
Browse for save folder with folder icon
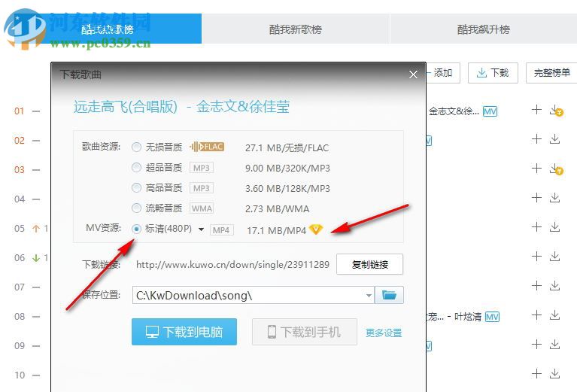pos(389,295)
